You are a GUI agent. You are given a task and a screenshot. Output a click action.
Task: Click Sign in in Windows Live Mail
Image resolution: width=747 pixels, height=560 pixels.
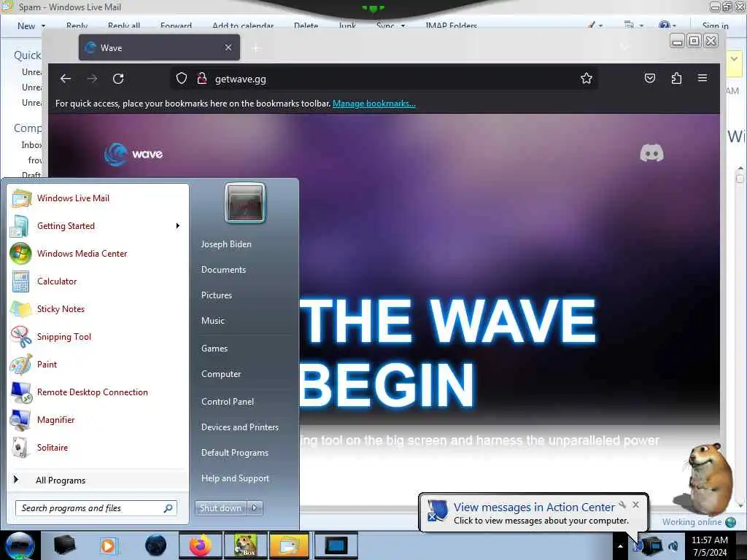tap(715, 26)
